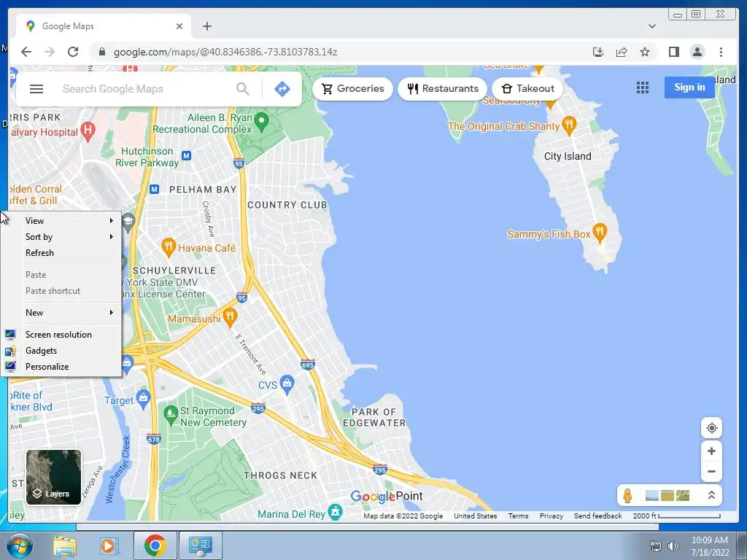Open the Terms link
The width and height of the screenshot is (747, 560).
tap(518, 516)
